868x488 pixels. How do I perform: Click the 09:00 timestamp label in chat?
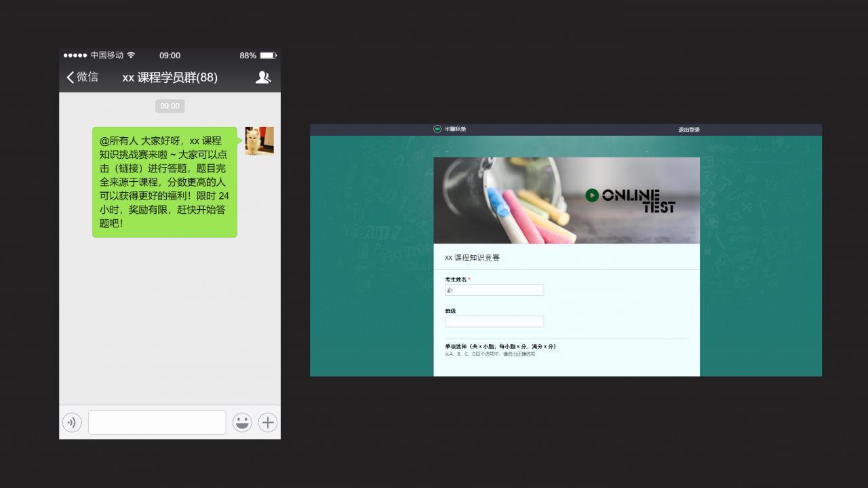tap(170, 106)
